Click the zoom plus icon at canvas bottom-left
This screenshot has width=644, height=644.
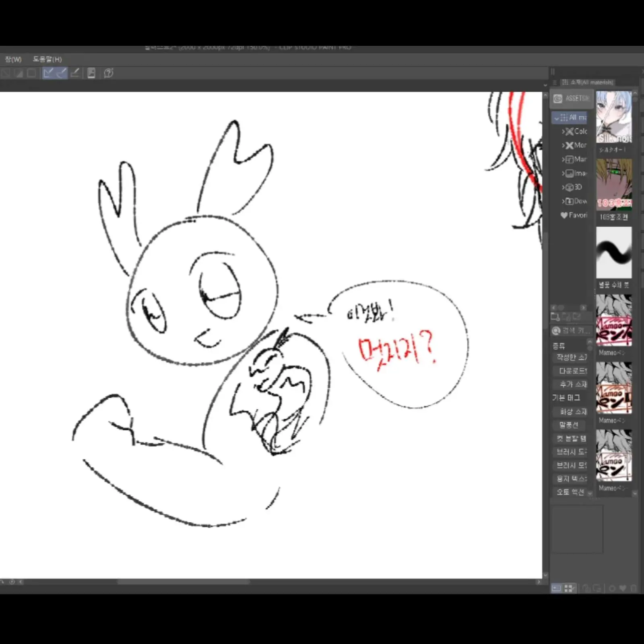coord(12,582)
